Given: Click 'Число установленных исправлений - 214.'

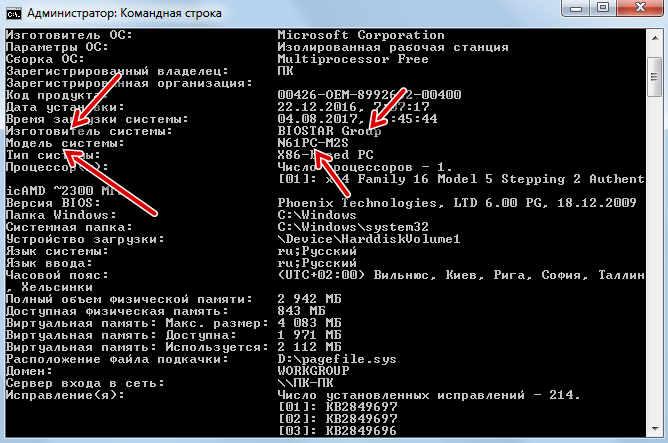Looking at the screenshot, I should 429,395.
